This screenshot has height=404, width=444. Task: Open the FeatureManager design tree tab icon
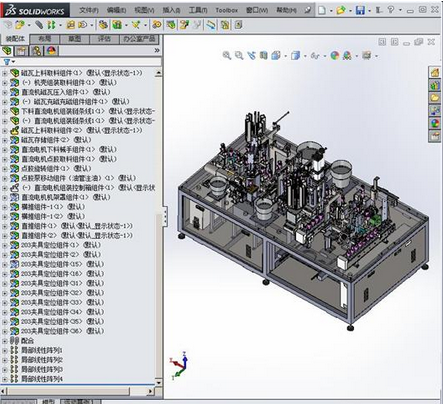[x=7, y=51]
